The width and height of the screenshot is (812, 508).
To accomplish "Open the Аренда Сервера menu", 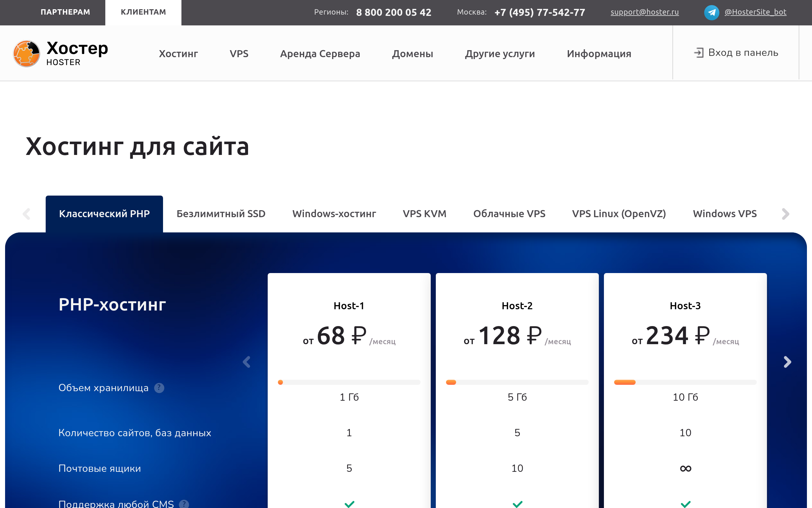I will [x=320, y=53].
